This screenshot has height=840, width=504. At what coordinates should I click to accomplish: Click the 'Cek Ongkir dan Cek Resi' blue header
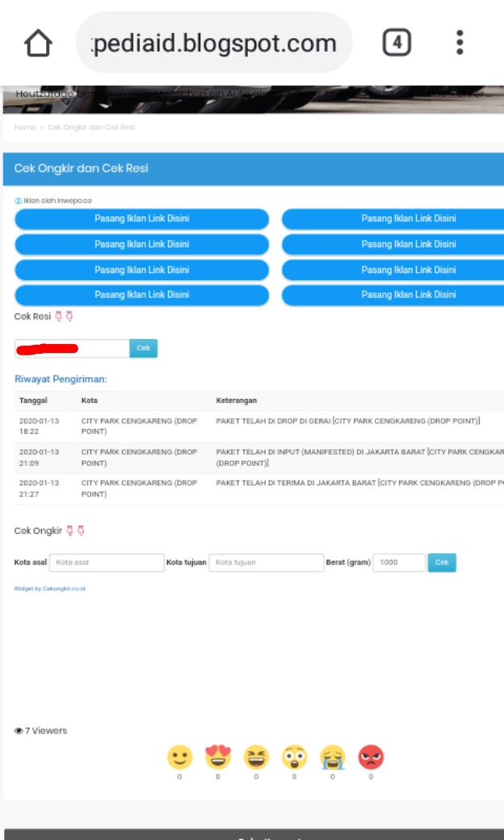(x=254, y=169)
